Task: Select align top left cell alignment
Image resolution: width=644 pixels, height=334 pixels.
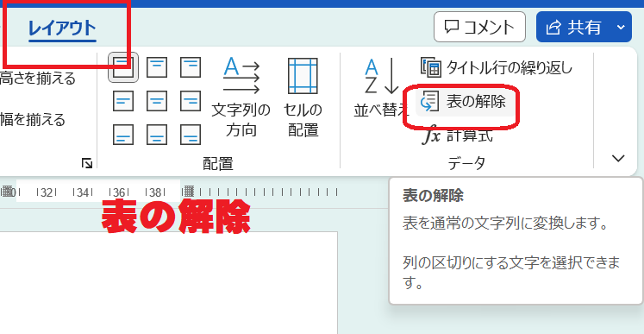Action: [x=123, y=67]
